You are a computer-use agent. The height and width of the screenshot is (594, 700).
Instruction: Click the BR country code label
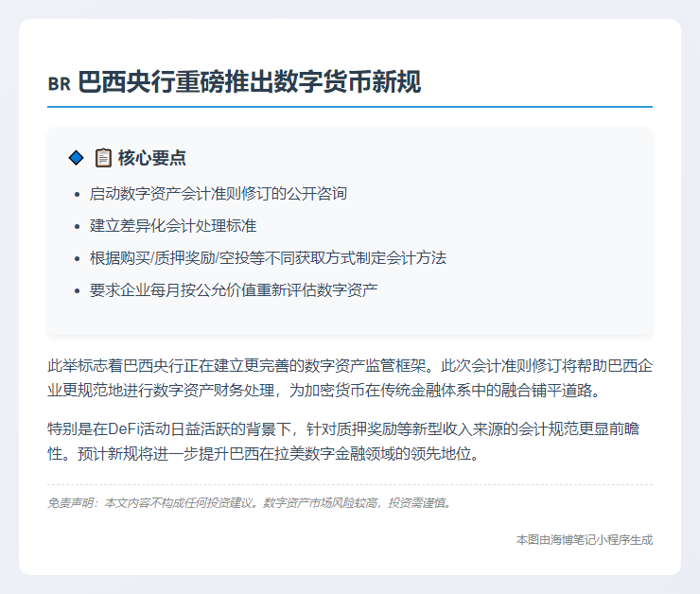[x=59, y=84]
